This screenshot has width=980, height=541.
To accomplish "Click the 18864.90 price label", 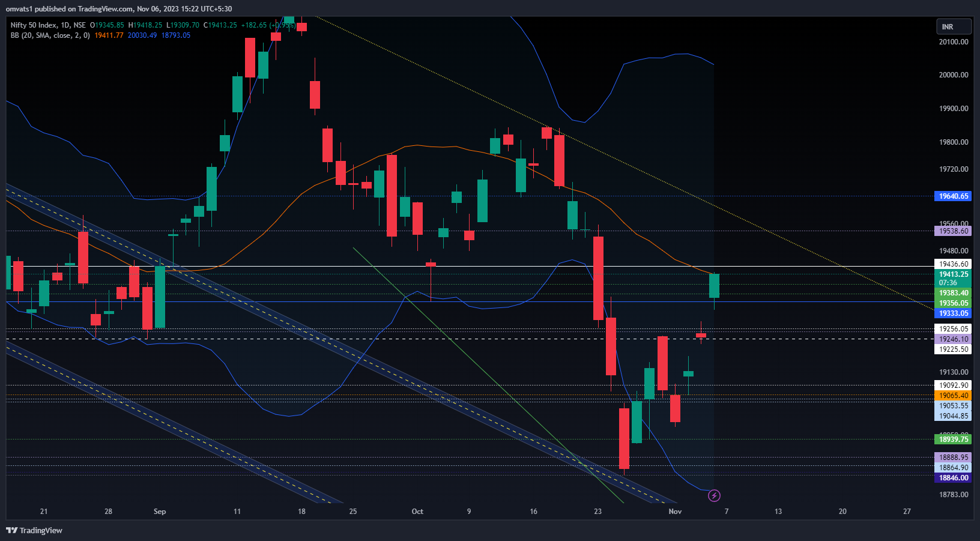I will pyautogui.click(x=953, y=468).
